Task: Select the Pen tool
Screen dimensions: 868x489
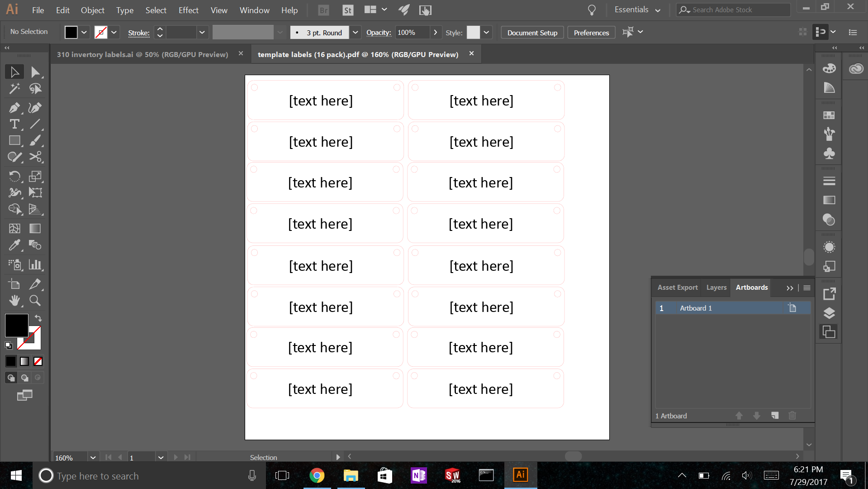Action: tap(14, 108)
